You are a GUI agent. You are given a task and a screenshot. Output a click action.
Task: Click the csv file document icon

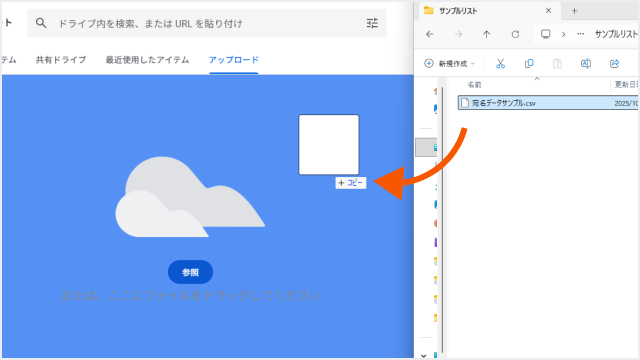464,103
